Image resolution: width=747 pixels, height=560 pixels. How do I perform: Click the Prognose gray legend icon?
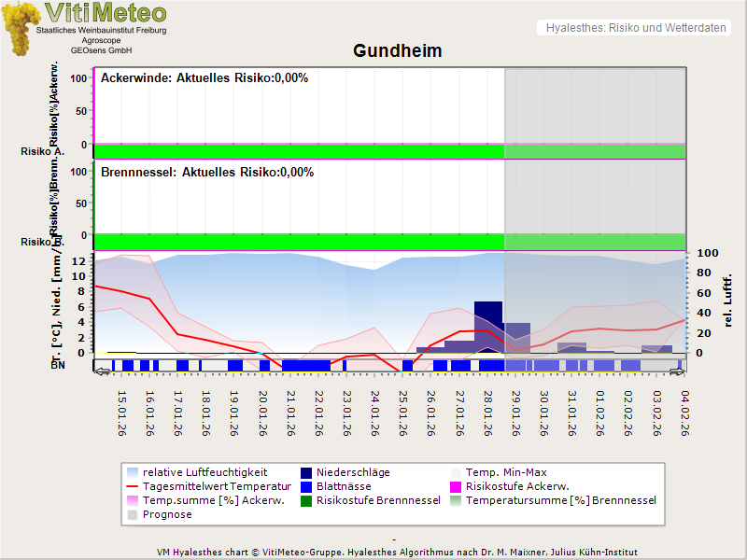pyautogui.click(x=133, y=515)
